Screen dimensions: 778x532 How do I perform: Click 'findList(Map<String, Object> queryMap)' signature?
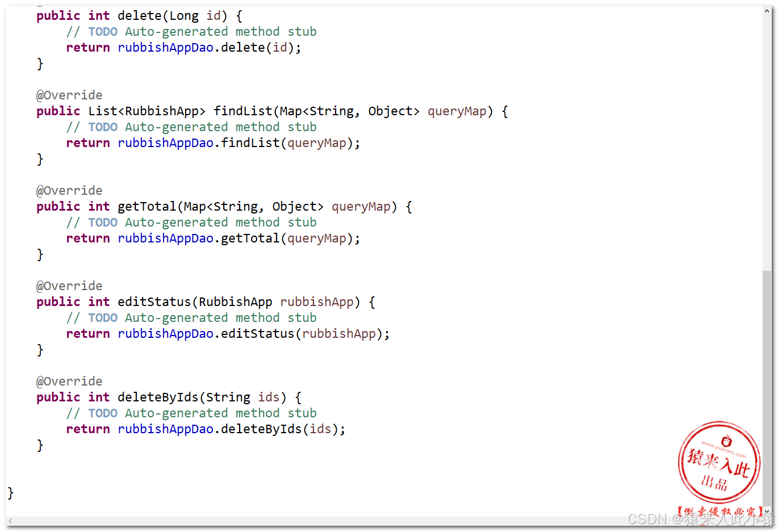[353, 111]
